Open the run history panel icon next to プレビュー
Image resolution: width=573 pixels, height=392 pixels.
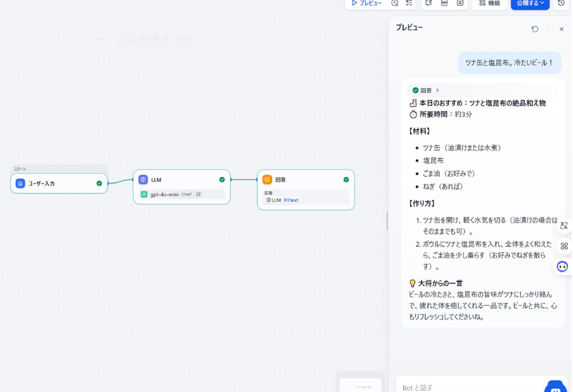(x=394, y=4)
